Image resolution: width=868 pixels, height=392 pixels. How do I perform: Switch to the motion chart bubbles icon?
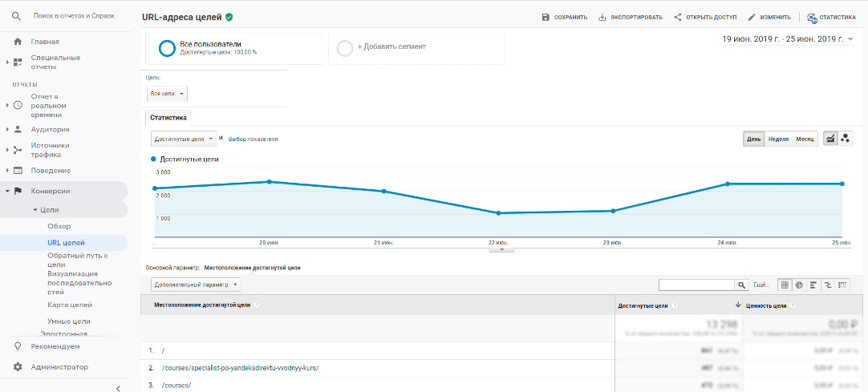coord(846,139)
